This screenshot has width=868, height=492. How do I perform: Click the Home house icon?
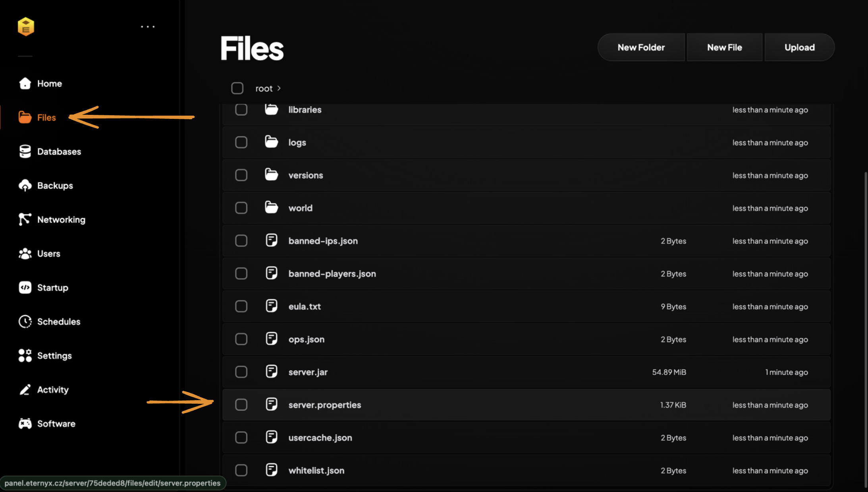pos(25,83)
